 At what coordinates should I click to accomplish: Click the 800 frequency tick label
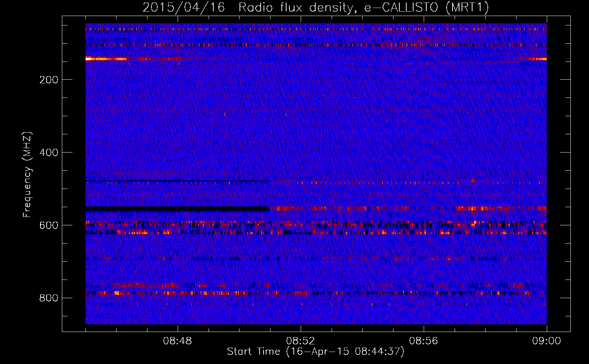tap(49, 298)
